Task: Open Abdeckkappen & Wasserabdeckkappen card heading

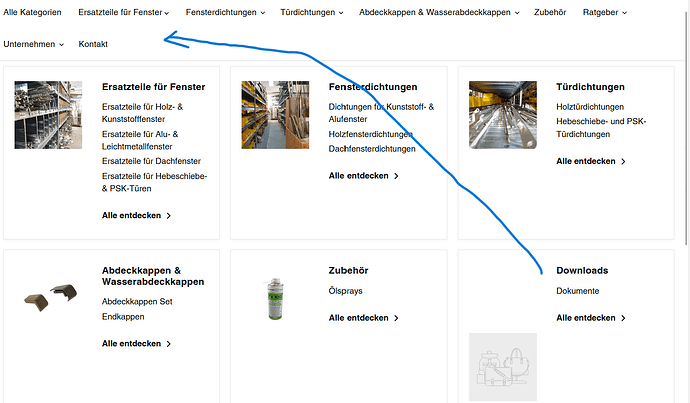Action: [x=153, y=276]
